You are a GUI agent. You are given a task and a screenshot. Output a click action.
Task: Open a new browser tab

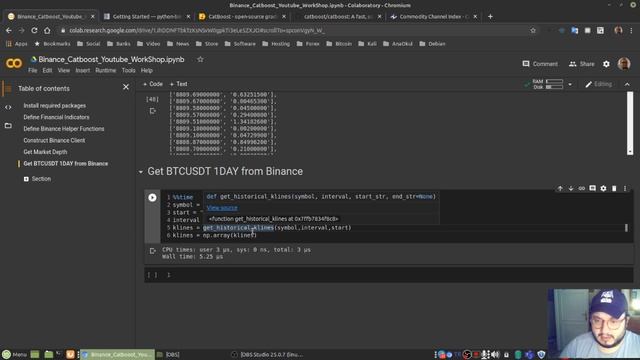pos(490,17)
